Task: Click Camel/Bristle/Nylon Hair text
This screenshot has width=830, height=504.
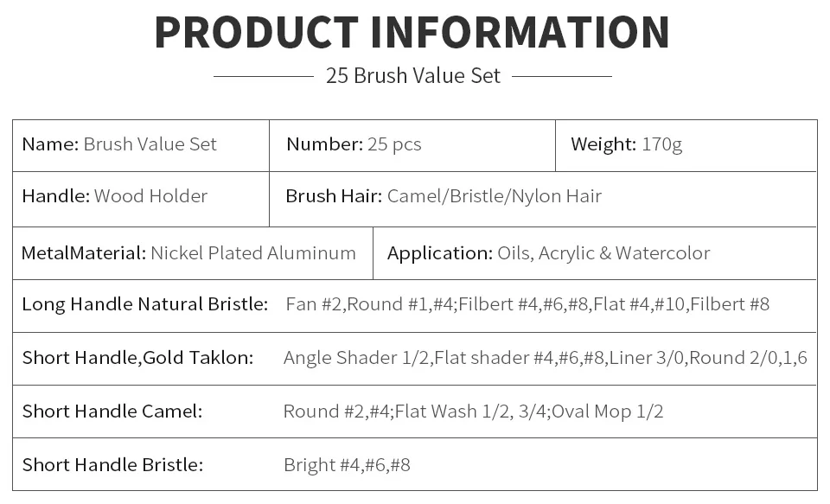Action: [495, 196]
